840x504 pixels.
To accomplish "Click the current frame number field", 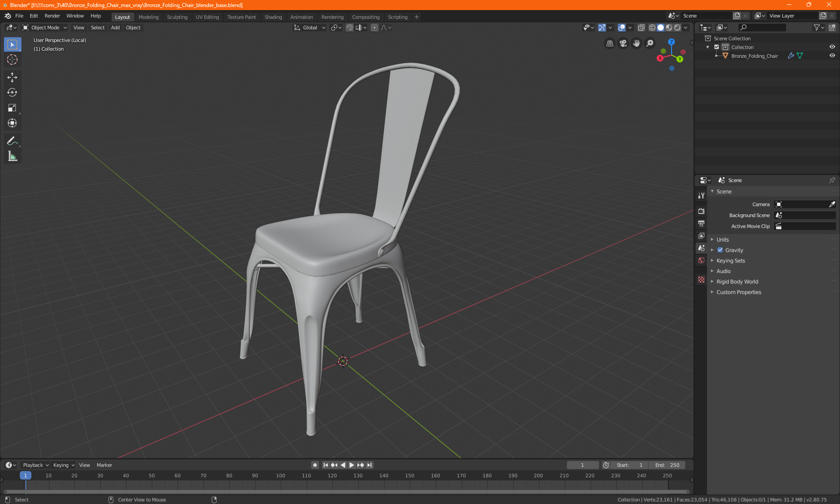I will click(x=582, y=465).
